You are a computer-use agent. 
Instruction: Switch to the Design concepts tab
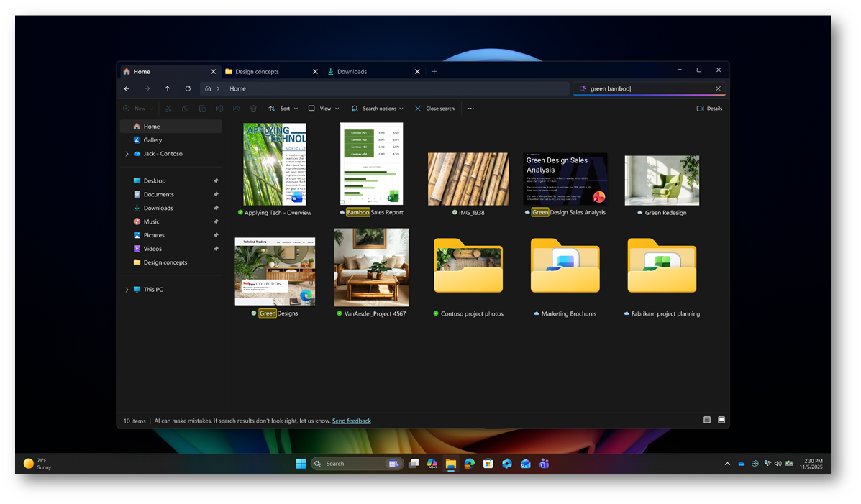(x=257, y=71)
